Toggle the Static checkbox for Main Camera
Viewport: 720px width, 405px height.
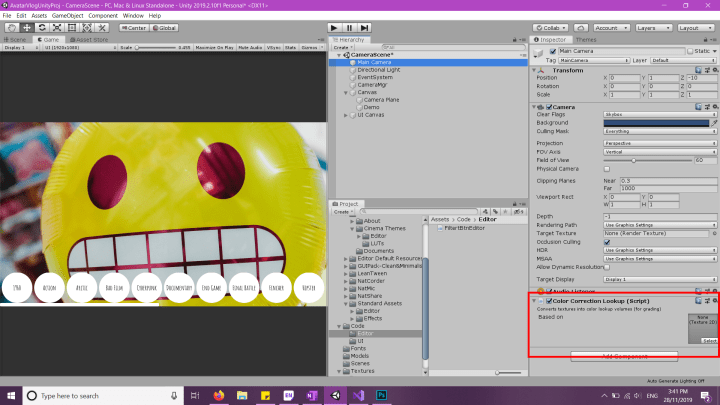click(x=689, y=51)
